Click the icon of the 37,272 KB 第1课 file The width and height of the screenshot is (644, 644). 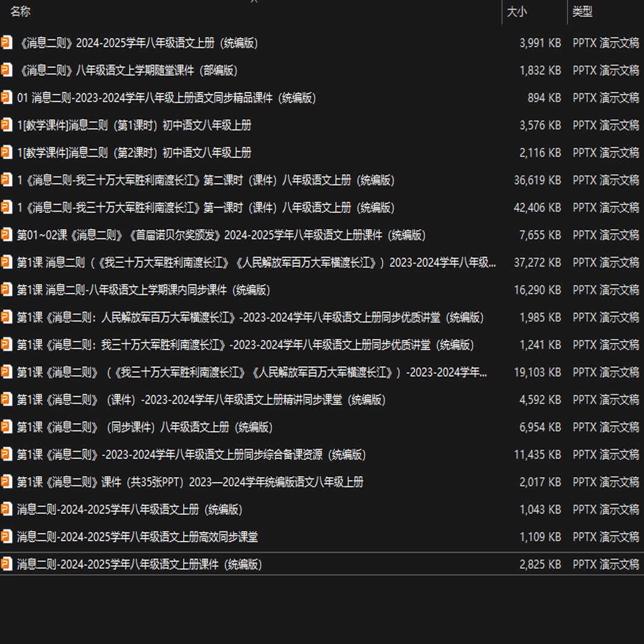(x=7, y=262)
